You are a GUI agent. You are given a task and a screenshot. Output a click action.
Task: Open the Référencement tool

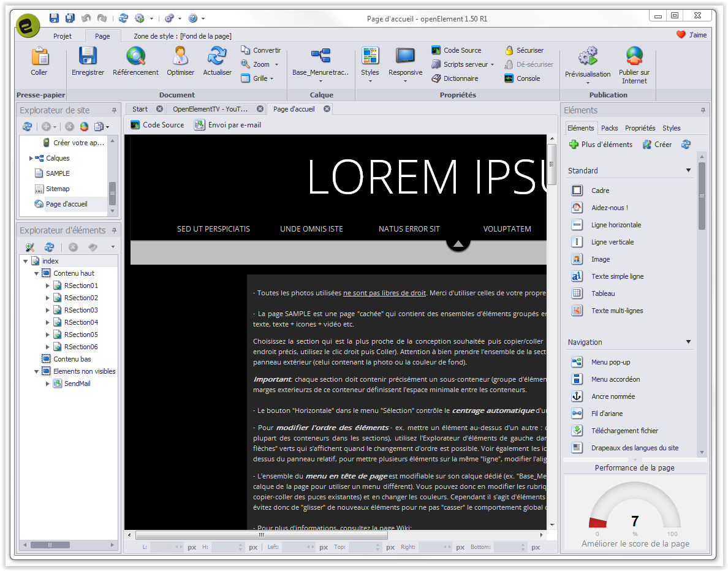point(135,61)
